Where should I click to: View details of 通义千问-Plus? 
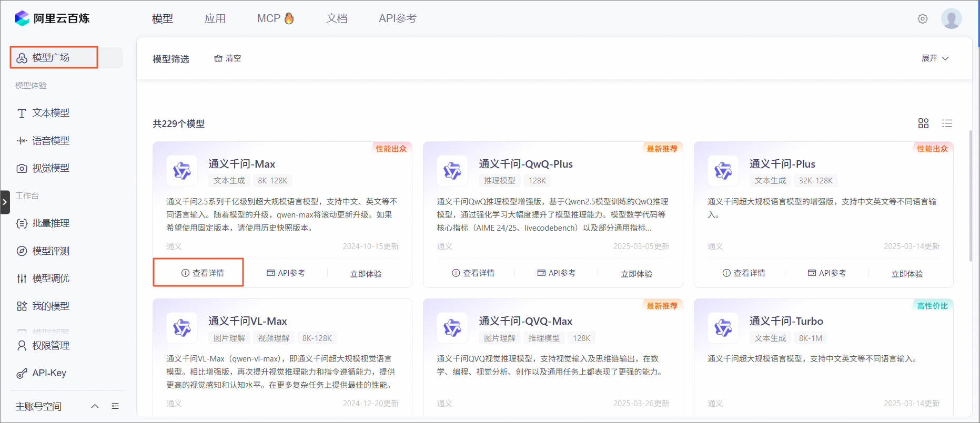tap(744, 273)
